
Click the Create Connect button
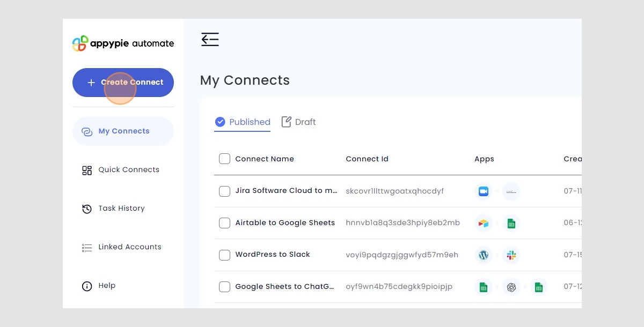123,83
